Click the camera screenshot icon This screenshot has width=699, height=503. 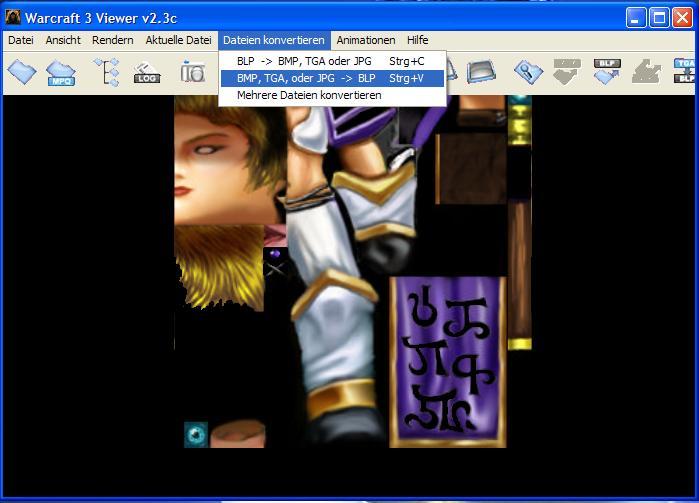coord(193,71)
